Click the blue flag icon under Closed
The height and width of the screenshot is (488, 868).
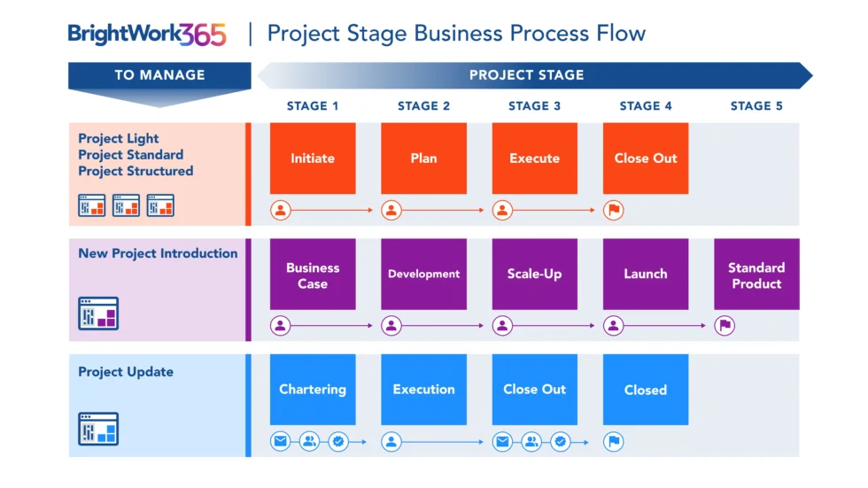pyautogui.click(x=614, y=441)
